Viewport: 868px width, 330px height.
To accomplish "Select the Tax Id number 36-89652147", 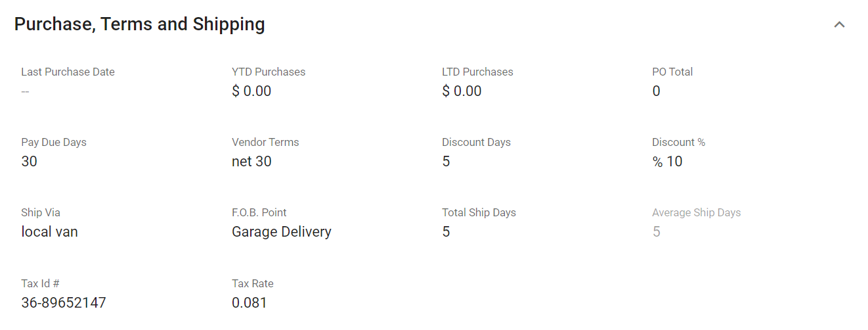I will 64,303.
